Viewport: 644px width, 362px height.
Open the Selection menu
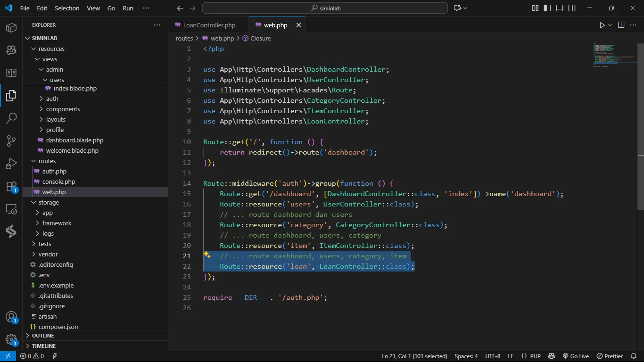click(67, 8)
